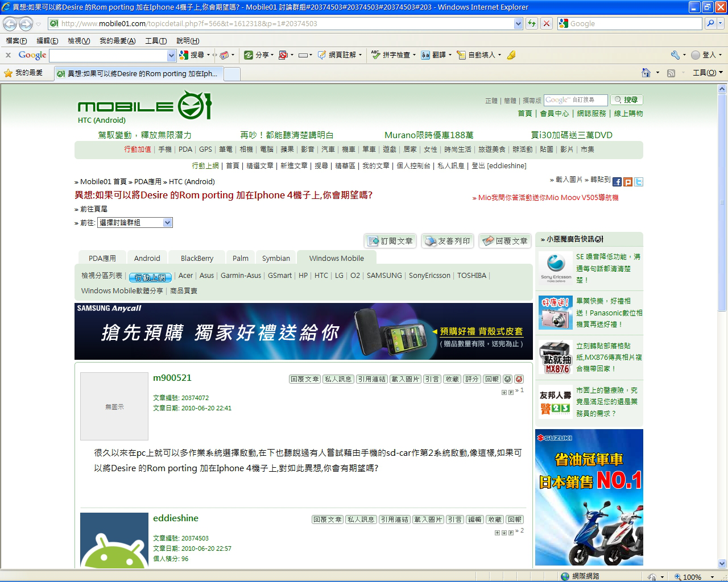Click the Refresh page icon
The height and width of the screenshot is (582, 728).
(x=532, y=23)
